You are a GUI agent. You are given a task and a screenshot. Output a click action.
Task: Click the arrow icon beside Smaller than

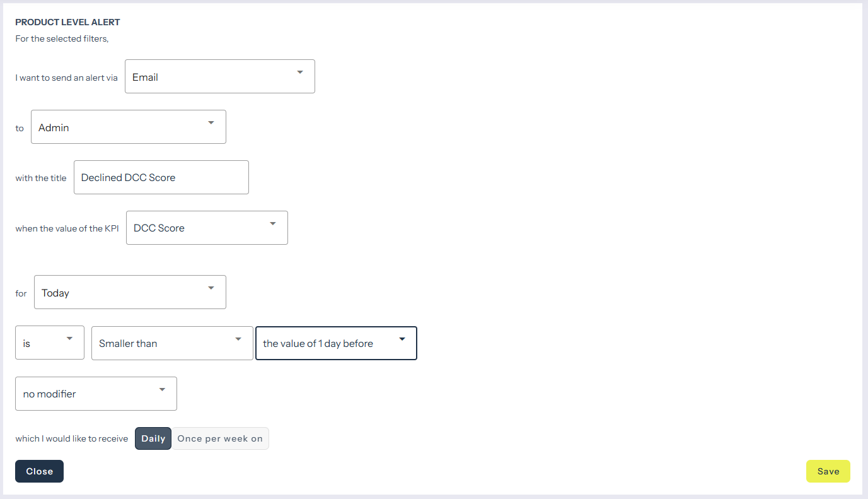tap(238, 339)
